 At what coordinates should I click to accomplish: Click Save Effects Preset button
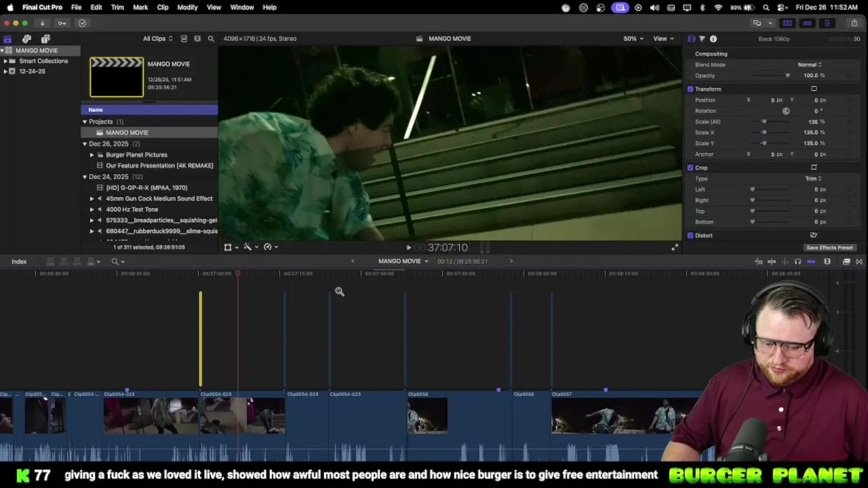[829, 247]
